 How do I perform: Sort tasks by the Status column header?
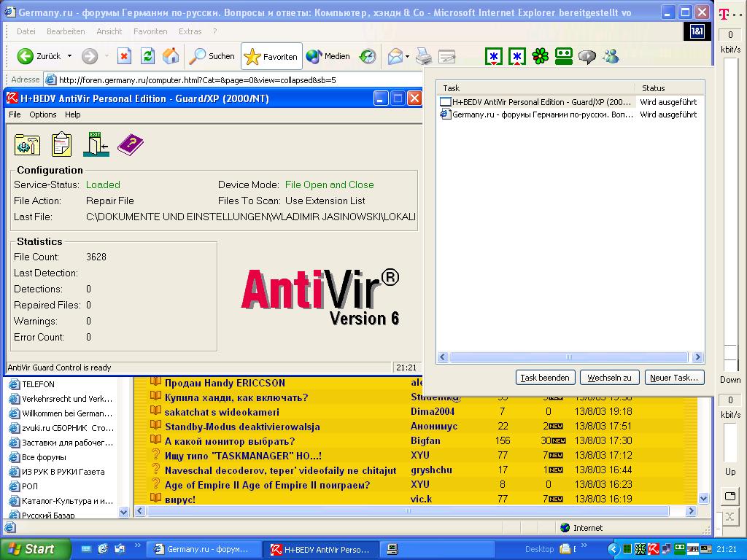(670, 88)
